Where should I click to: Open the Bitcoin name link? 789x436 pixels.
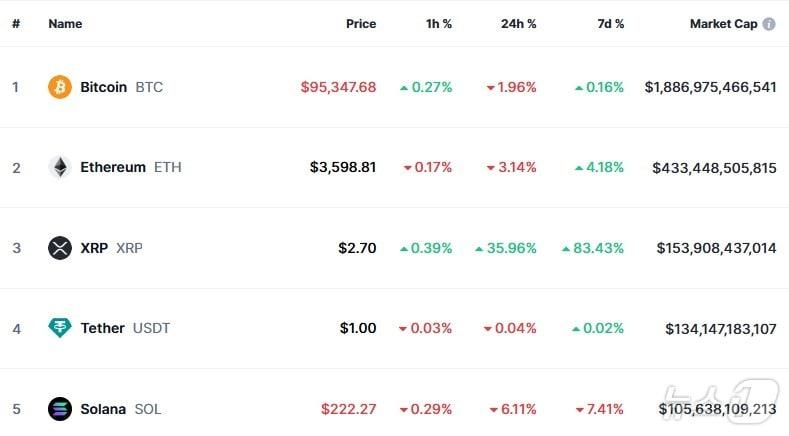pyautogui.click(x=103, y=87)
